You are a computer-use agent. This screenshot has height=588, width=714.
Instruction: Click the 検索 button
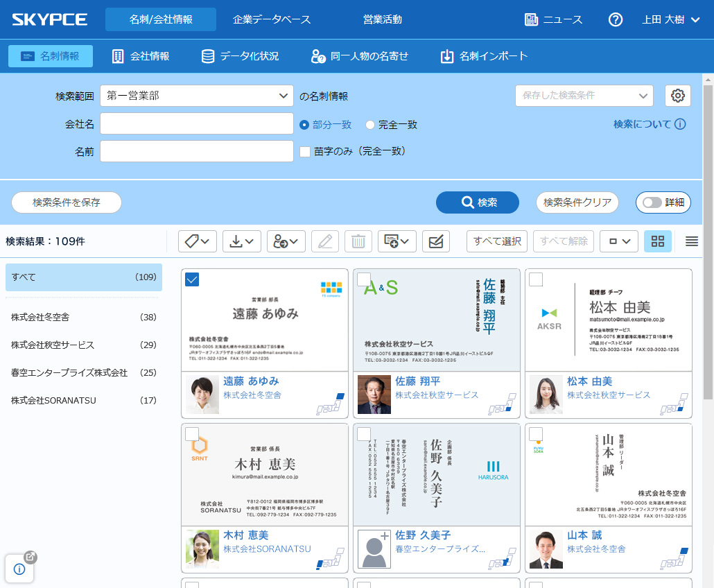pos(477,202)
